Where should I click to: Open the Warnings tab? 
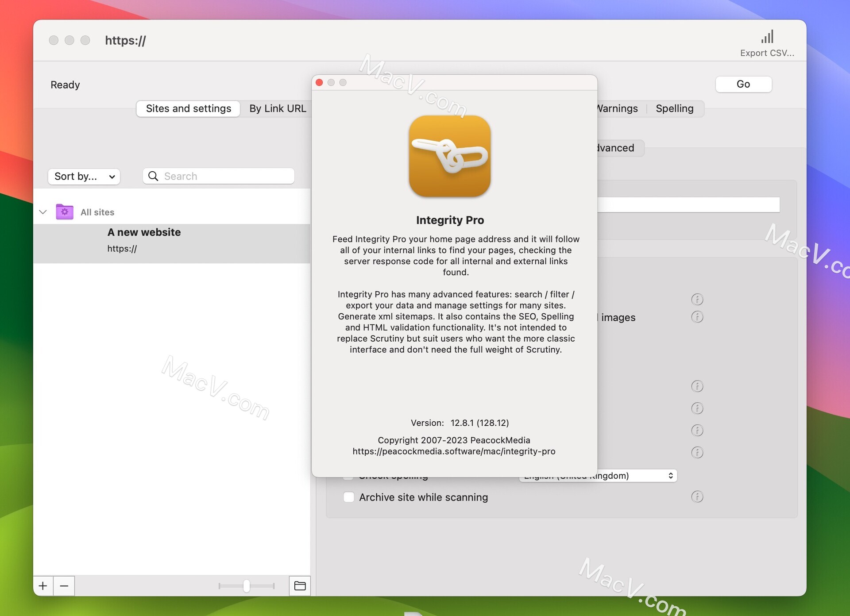618,108
